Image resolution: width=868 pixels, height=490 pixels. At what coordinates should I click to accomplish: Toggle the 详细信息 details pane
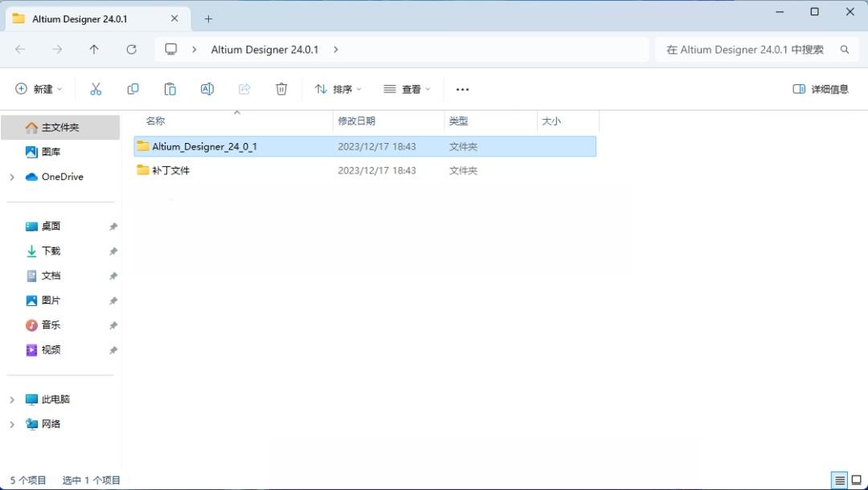[821, 89]
